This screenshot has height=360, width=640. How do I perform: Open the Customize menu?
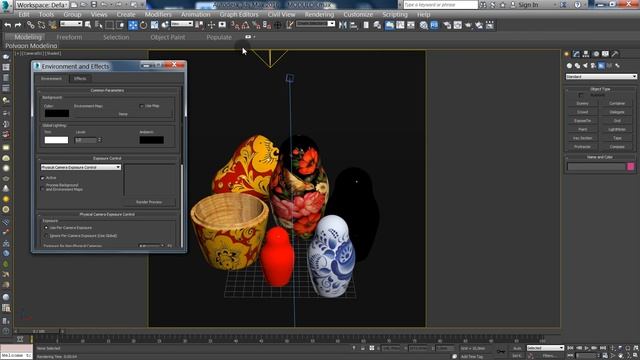click(358, 14)
